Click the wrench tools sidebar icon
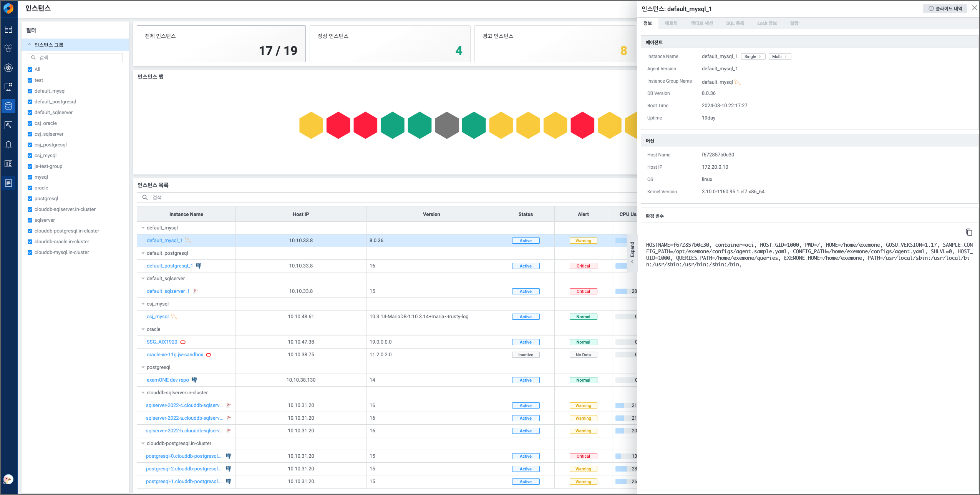This screenshot has height=495, width=980. [8, 125]
